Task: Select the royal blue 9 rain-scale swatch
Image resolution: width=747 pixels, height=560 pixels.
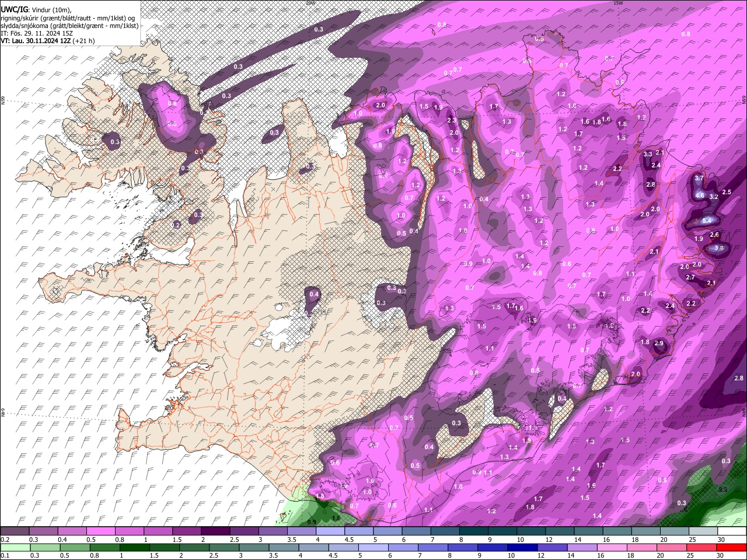Action: click(493, 548)
